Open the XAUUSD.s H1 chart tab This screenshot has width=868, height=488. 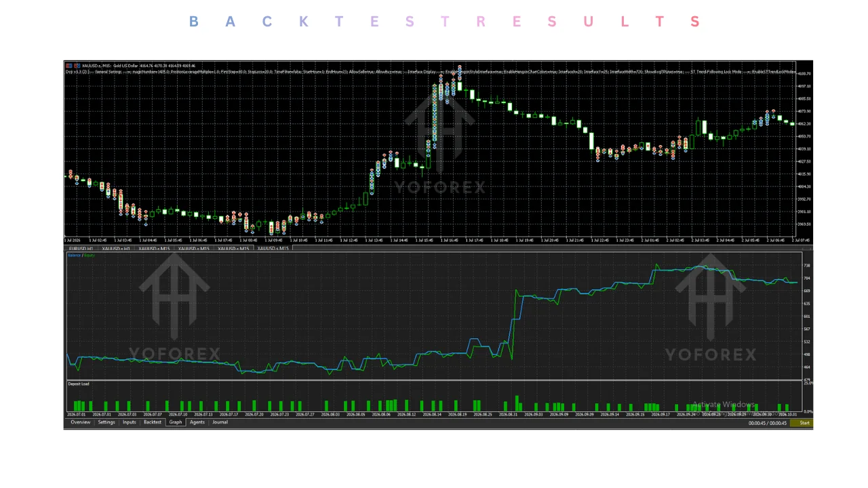(x=116, y=249)
